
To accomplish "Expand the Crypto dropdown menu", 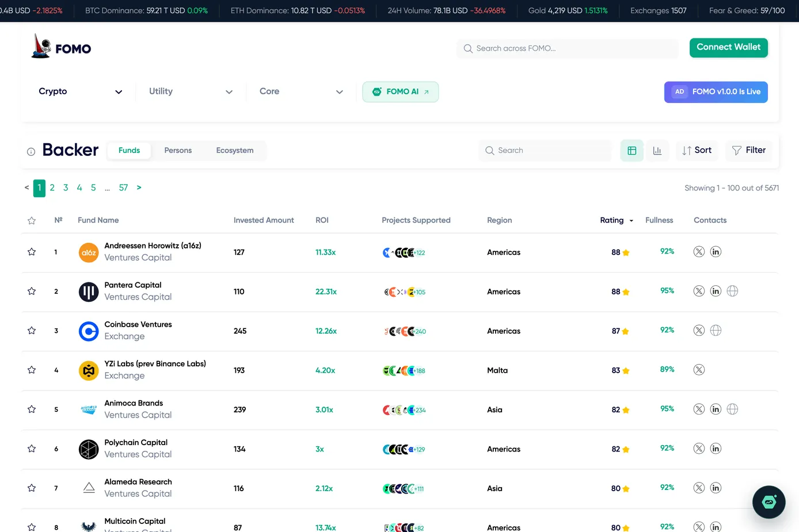I will point(81,91).
